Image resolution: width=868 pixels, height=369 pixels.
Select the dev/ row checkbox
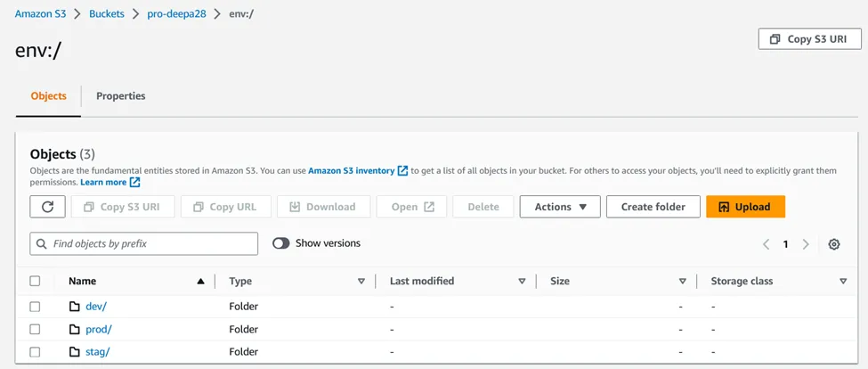click(x=35, y=307)
